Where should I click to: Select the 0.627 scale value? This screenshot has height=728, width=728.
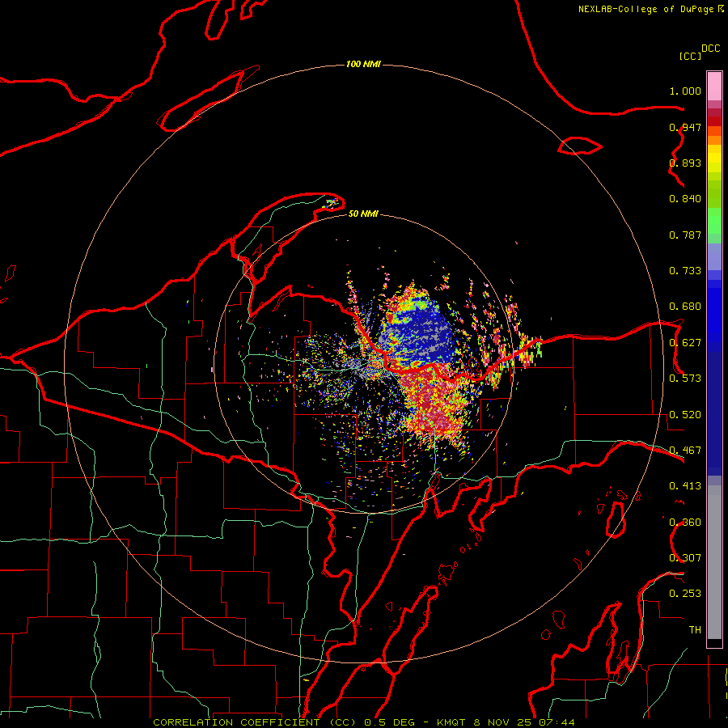pos(685,343)
